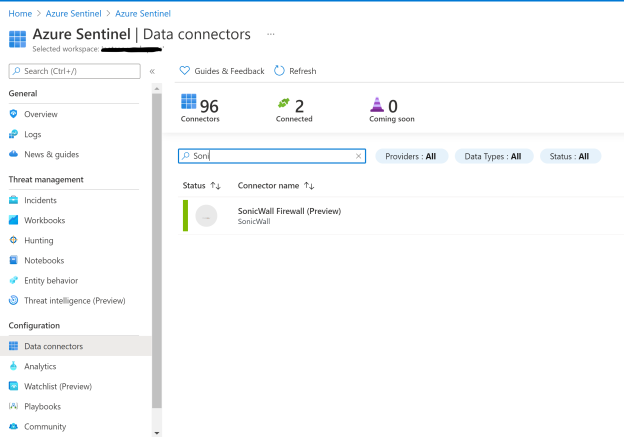Click sidebar scrollbar up arrow
This screenshot has width=624, height=437.
157,88
